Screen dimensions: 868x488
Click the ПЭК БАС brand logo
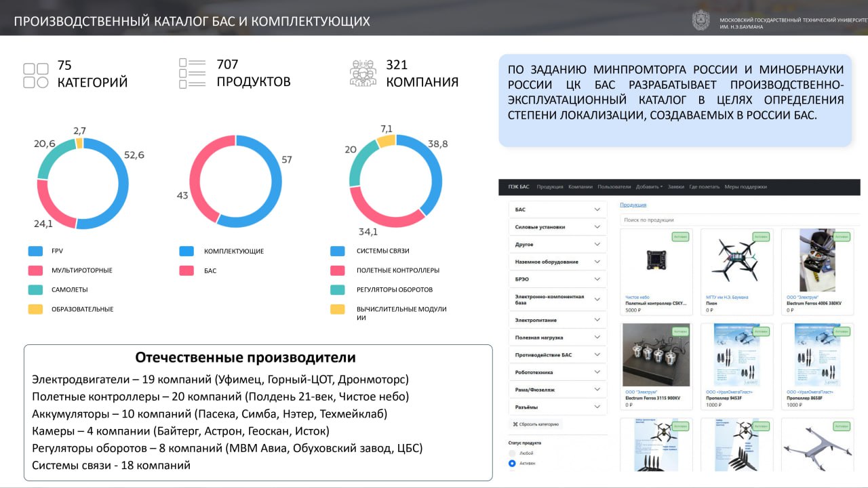click(518, 187)
